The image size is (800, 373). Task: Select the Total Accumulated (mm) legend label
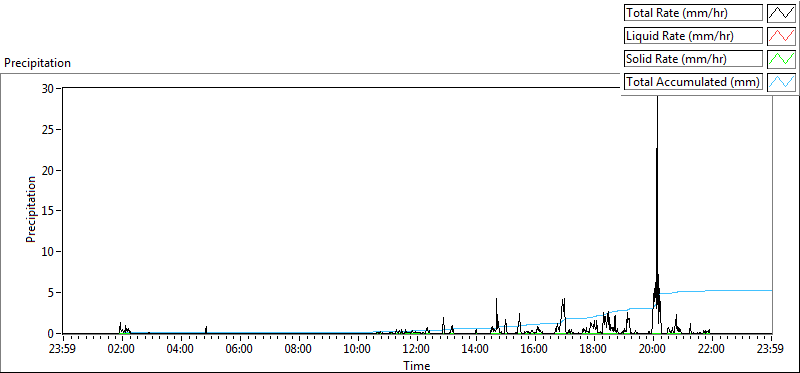pyautogui.click(x=693, y=81)
